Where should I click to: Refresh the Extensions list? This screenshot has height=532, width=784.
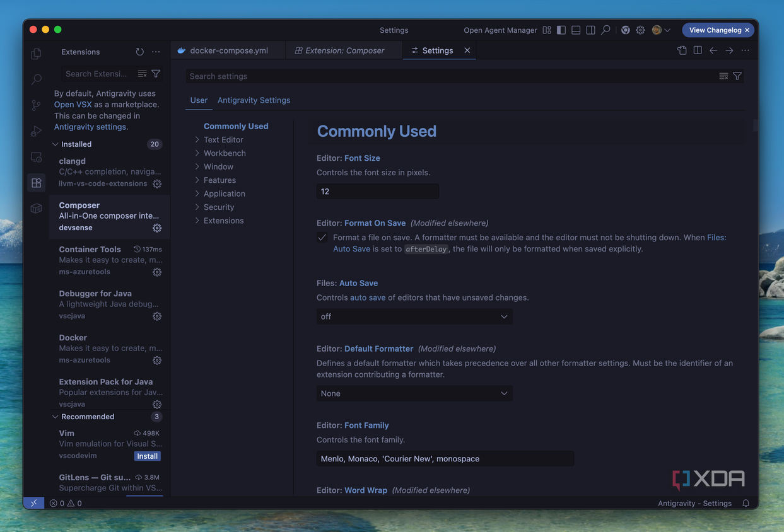[139, 52]
